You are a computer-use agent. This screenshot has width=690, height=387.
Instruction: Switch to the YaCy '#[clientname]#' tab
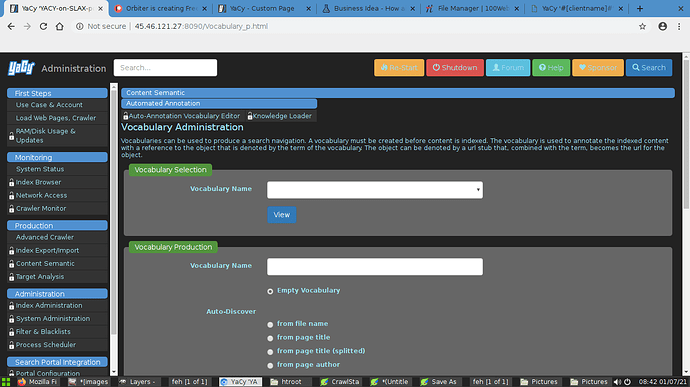[576, 8]
